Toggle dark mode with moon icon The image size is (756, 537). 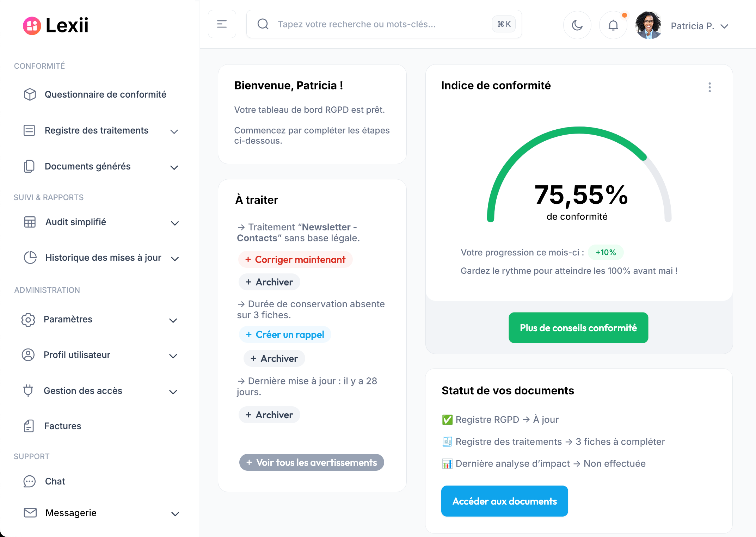pyautogui.click(x=577, y=25)
